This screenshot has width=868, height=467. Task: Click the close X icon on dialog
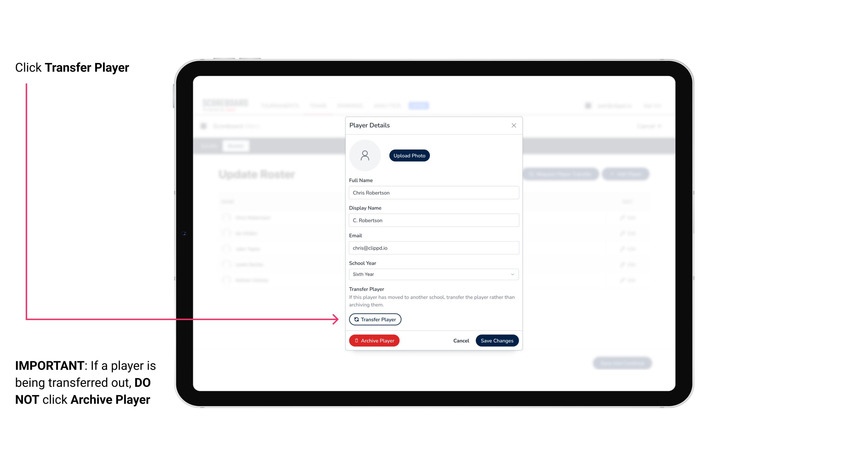coord(514,125)
